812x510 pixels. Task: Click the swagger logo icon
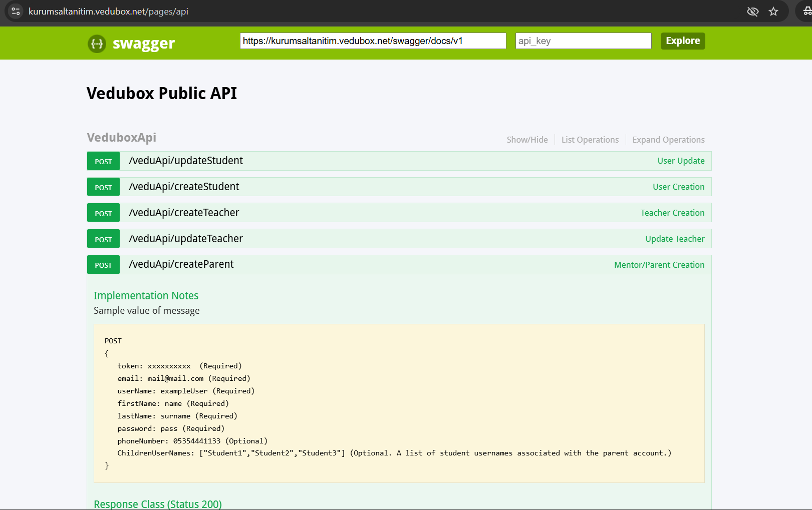(x=97, y=44)
